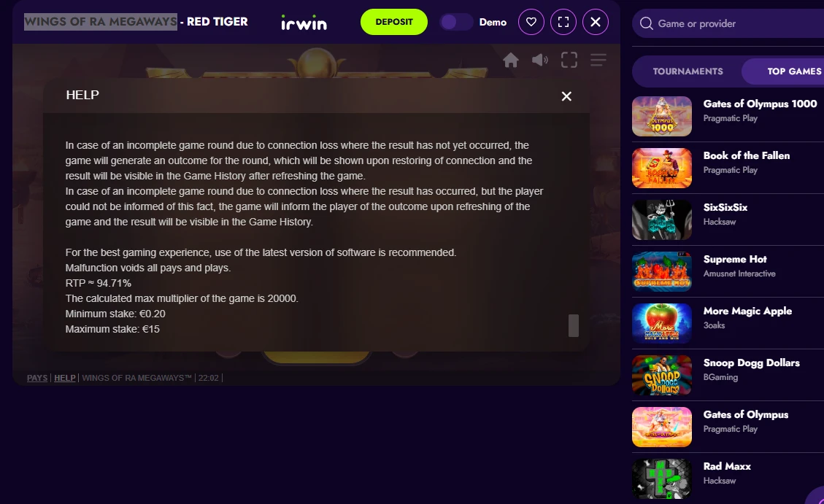The image size is (824, 504).
Task: Switch to the Tournaments tab
Action: pos(688,71)
